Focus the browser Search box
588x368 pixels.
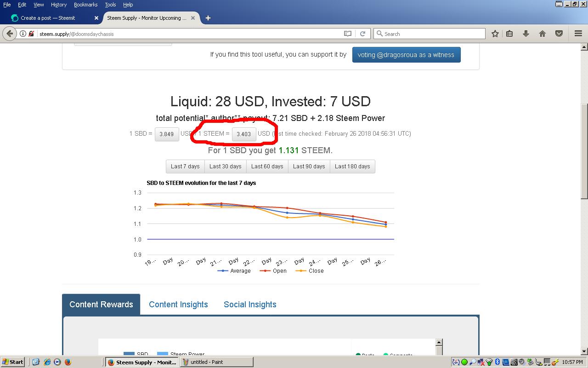(430, 34)
